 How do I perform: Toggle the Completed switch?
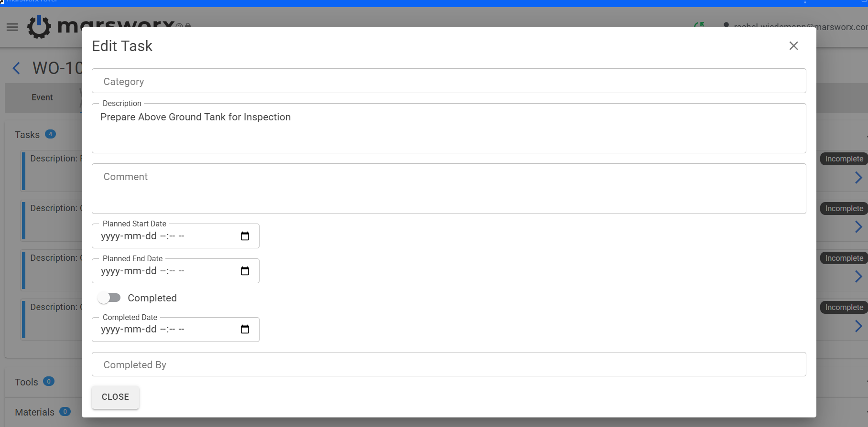[109, 298]
